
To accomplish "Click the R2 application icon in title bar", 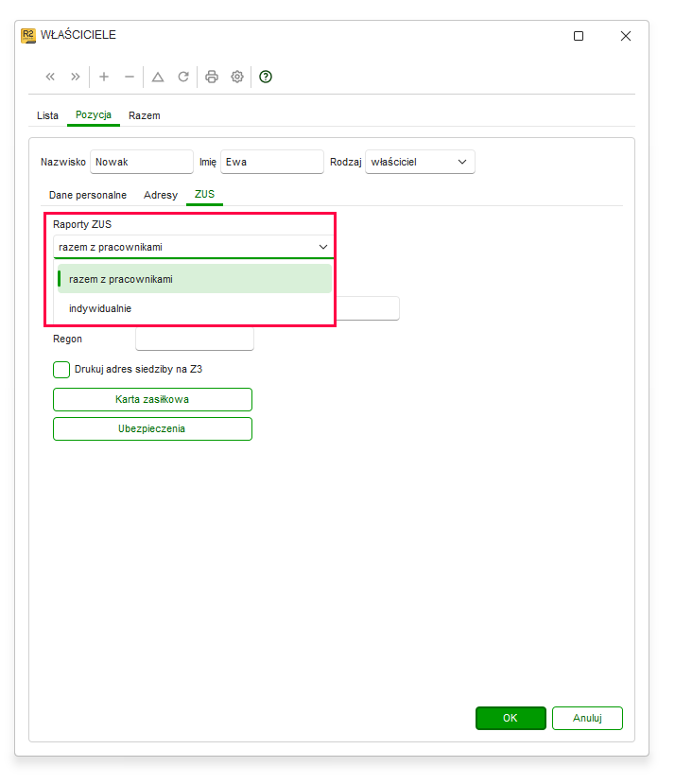I will tap(28, 36).
